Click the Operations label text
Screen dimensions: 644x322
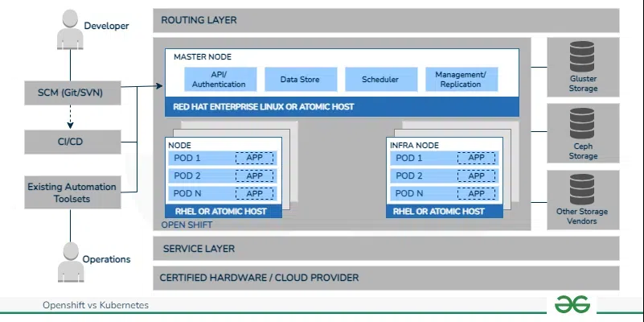[x=106, y=259]
